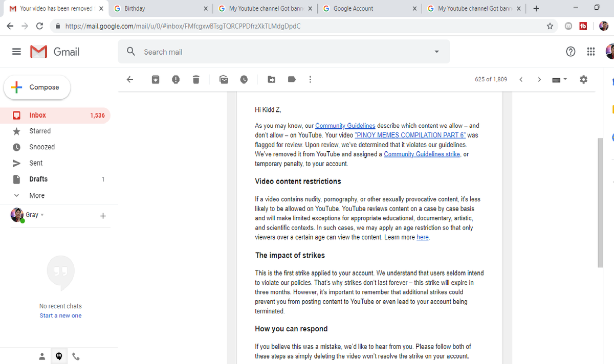Close the Google Account tab
Viewport: 614px width, 364px height.
coord(414,9)
